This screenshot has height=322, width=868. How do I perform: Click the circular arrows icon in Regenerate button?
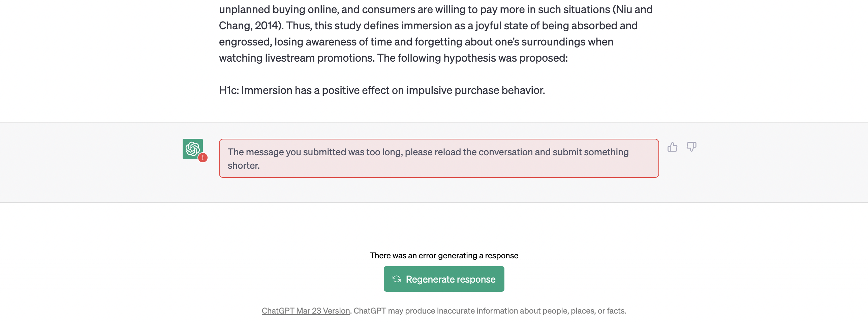(x=397, y=279)
